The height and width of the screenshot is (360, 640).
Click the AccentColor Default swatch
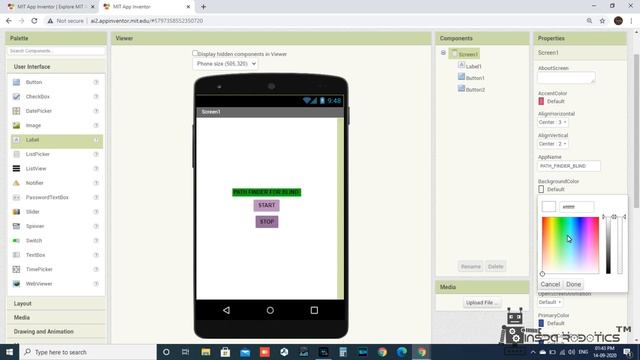coord(541,101)
